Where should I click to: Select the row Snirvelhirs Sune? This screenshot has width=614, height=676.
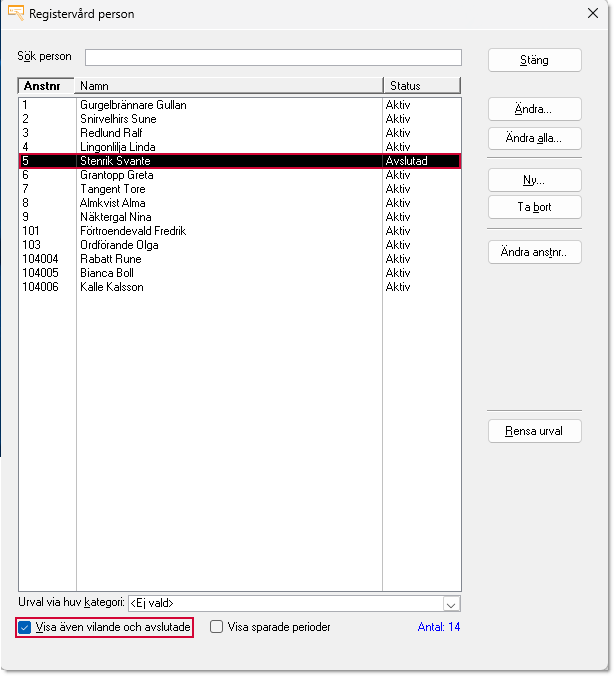pos(240,119)
